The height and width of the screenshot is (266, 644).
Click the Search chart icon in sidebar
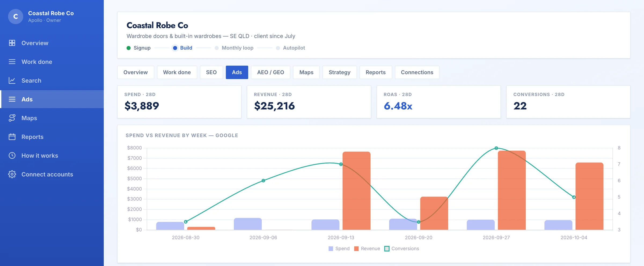[12, 80]
